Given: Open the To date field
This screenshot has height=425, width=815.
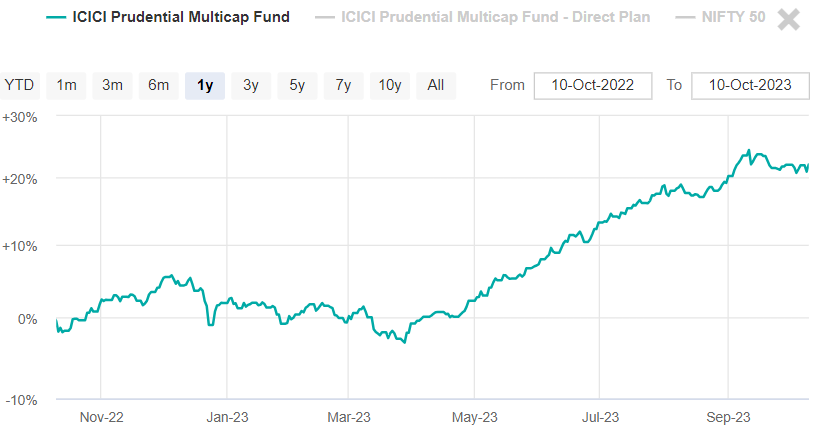Looking at the screenshot, I should [x=749, y=85].
